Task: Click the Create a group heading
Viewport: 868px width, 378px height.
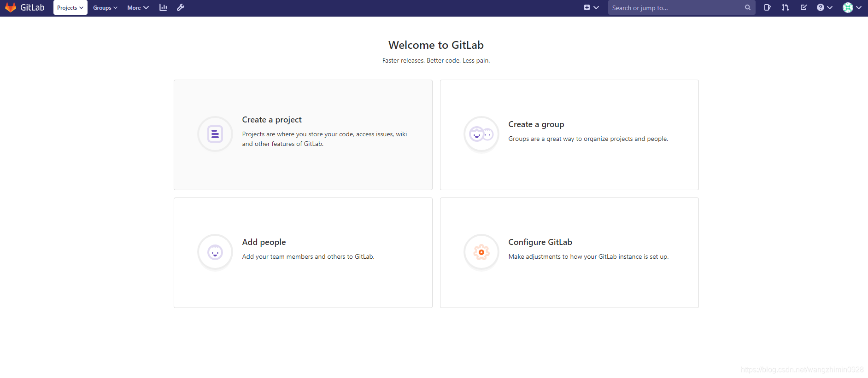Action: [536, 124]
